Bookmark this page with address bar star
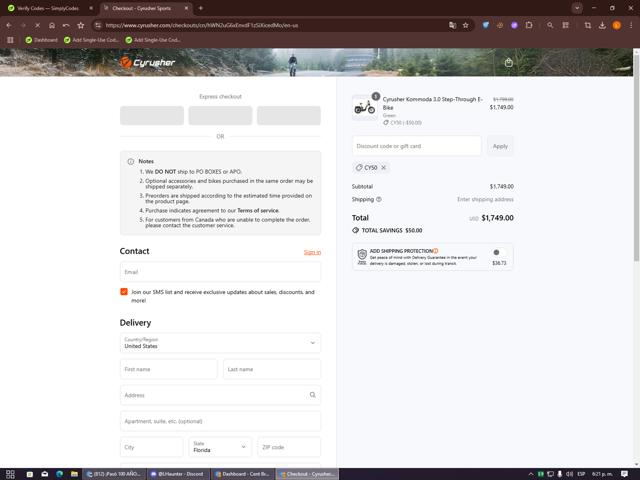 [x=466, y=25]
